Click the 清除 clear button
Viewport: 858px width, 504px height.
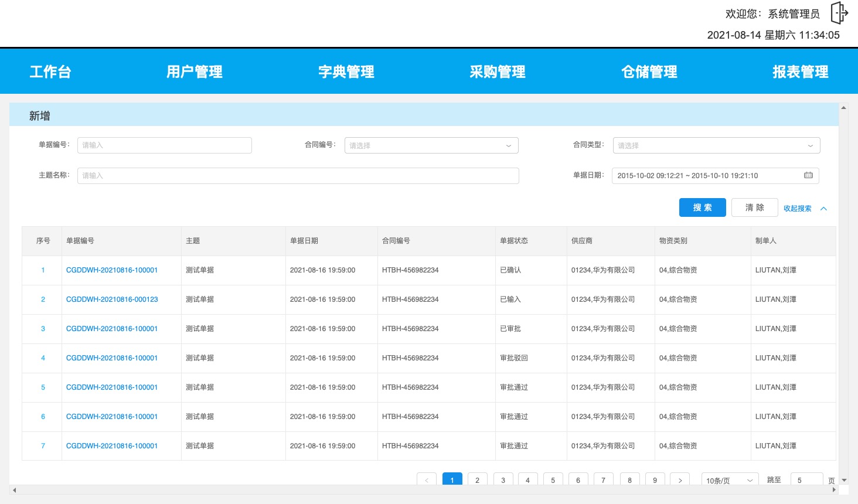tap(754, 207)
